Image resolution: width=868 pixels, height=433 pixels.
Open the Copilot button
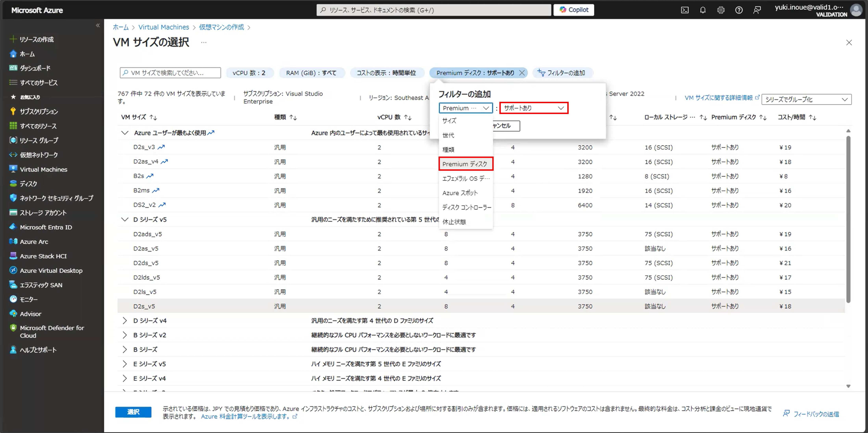[573, 10]
